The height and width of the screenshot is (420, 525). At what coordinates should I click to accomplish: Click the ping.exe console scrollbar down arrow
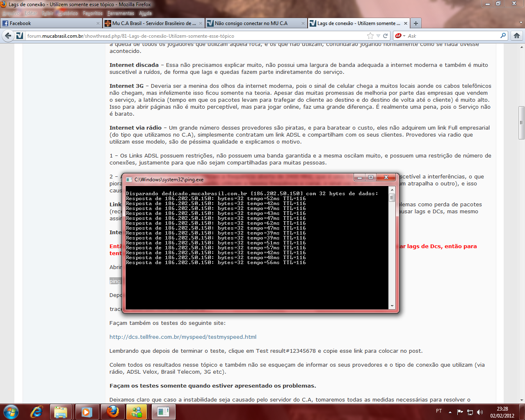[392, 306]
